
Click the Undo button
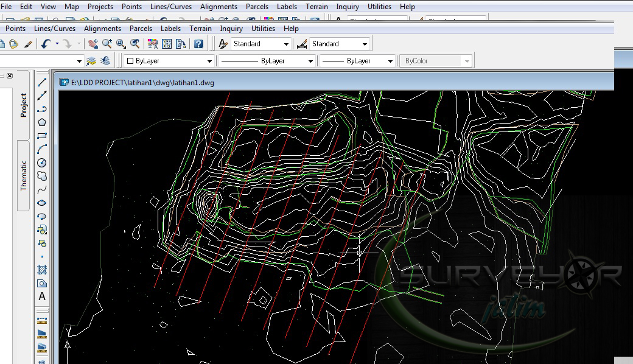tap(46, 43)
